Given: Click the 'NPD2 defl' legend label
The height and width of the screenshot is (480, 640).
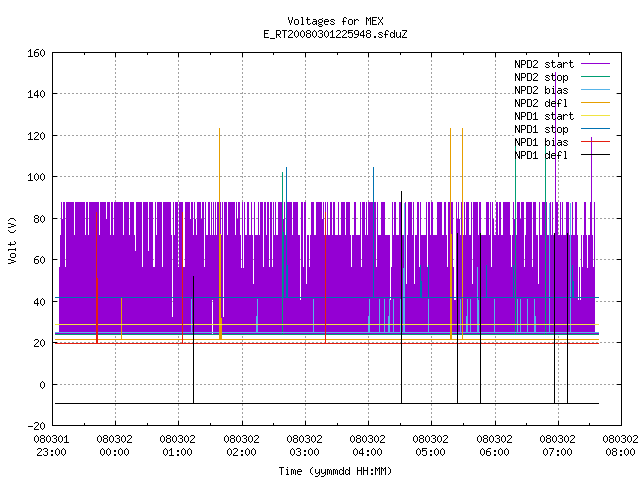Looking at the screenshot, I should point(541,103).
